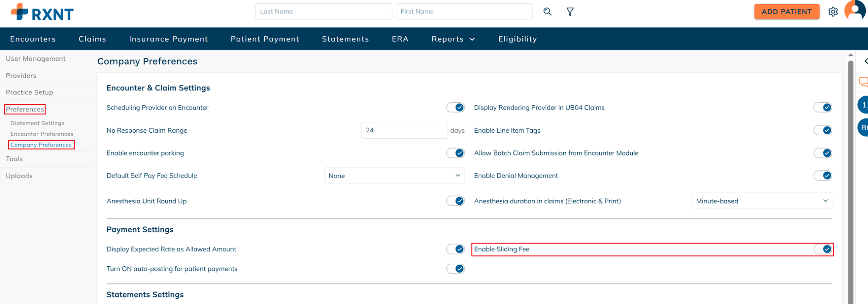Click the patient search magnifier icon
The height and width of the screenshot is (304, 868).
pos(548,11)
